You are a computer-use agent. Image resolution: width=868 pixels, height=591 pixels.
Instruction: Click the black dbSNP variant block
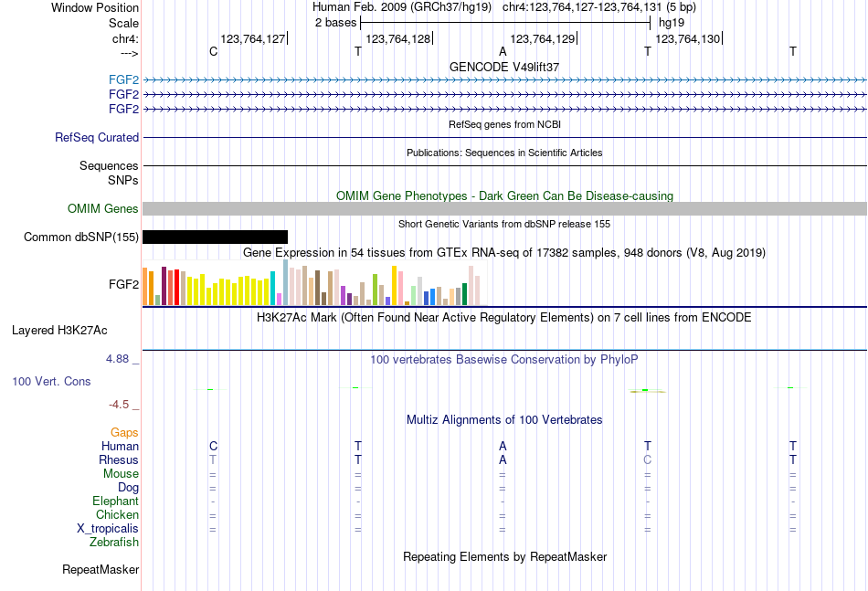[216, 237]
